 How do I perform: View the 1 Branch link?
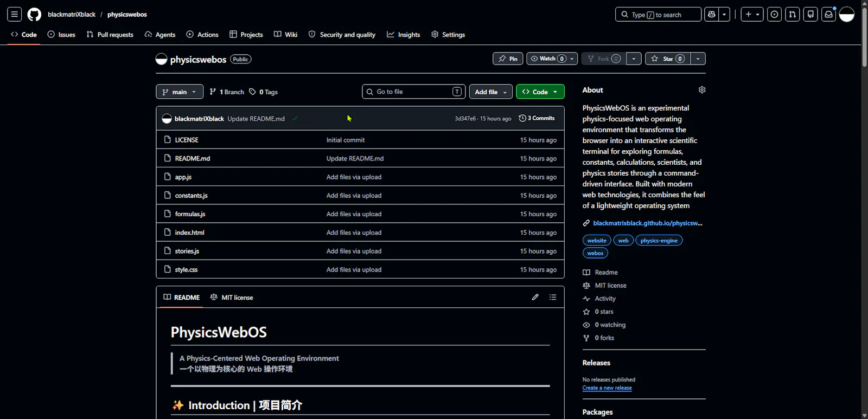[227, 92]
